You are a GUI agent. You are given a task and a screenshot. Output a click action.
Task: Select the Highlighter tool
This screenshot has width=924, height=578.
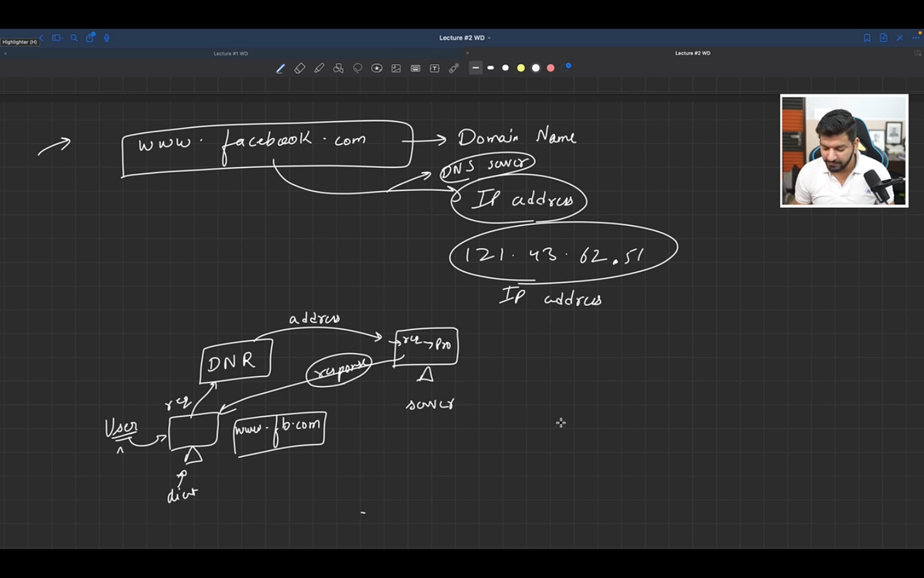[x=319, y=68]
